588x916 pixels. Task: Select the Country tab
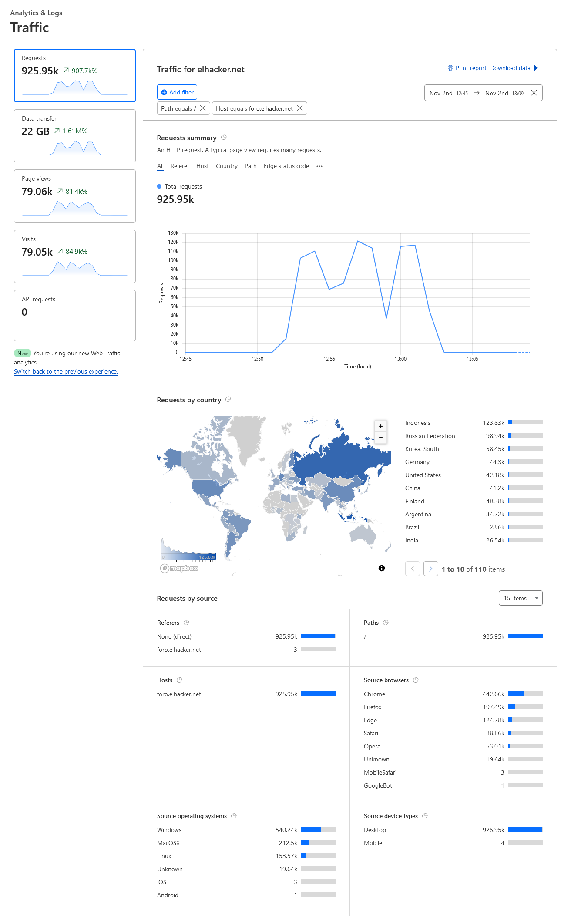pyautogui.click(x=227, y=166)
